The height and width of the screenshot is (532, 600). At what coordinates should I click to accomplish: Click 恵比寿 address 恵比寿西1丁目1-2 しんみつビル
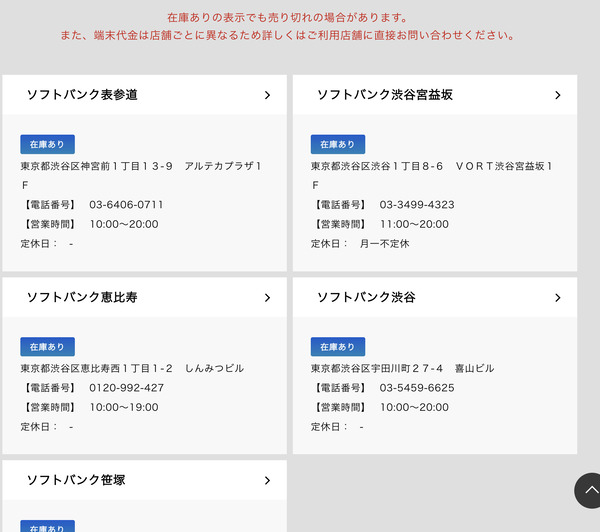(132, 369)
